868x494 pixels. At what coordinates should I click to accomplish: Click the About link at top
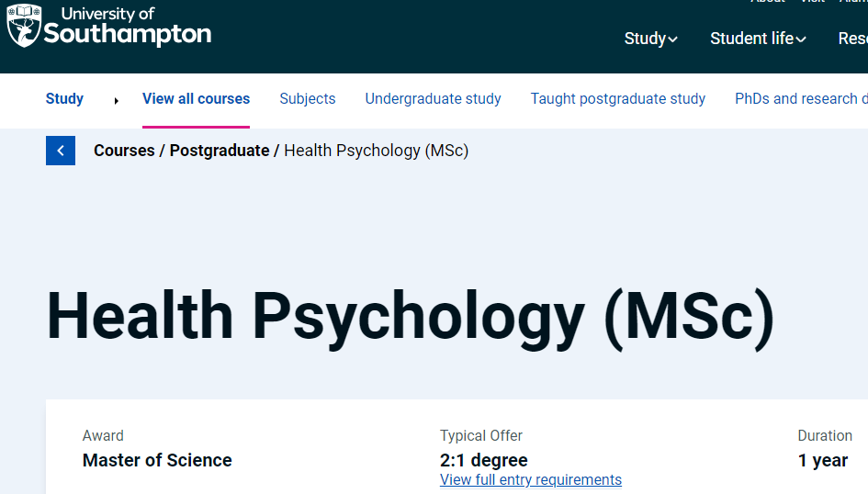[x=768, y=2]
